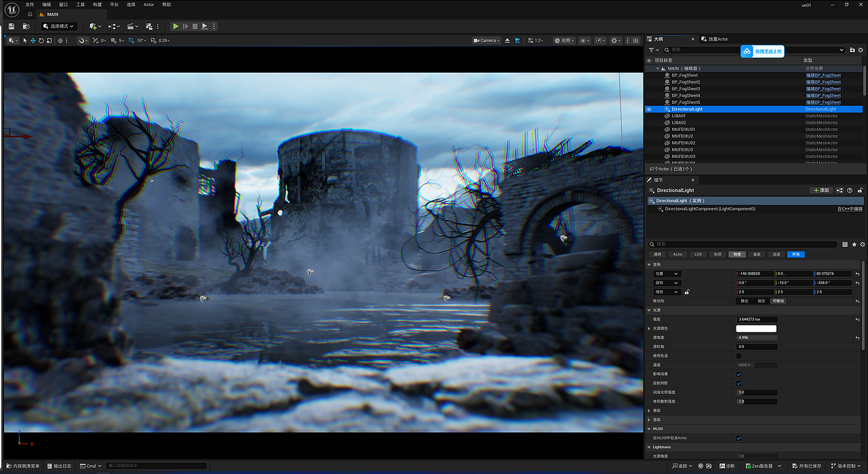Screen dimensions: 868x474
Task: Open the surface snapping options
Action: tap(83, 41)
